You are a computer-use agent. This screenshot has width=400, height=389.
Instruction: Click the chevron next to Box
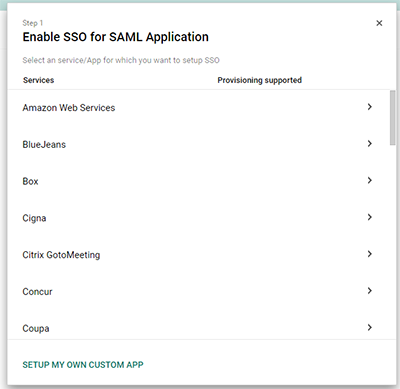point(369,180)
